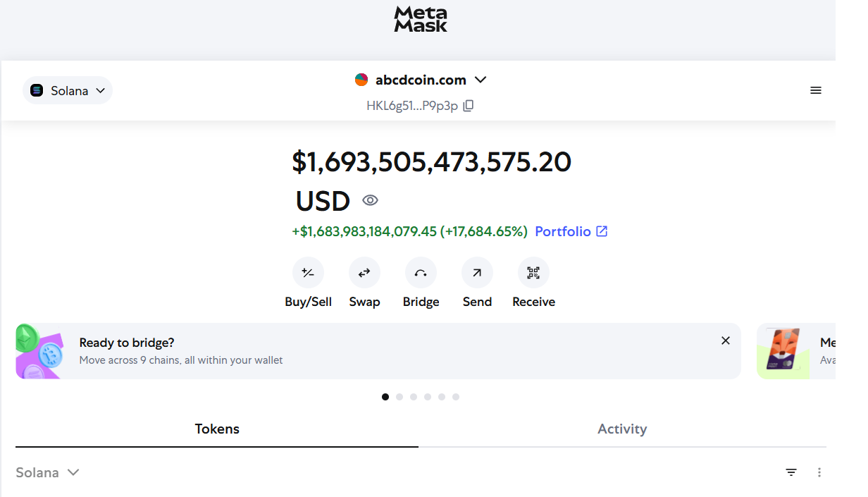The image size is (868, 497).
Task: Click the Send arrow icon
Action: tap(477, 273)
